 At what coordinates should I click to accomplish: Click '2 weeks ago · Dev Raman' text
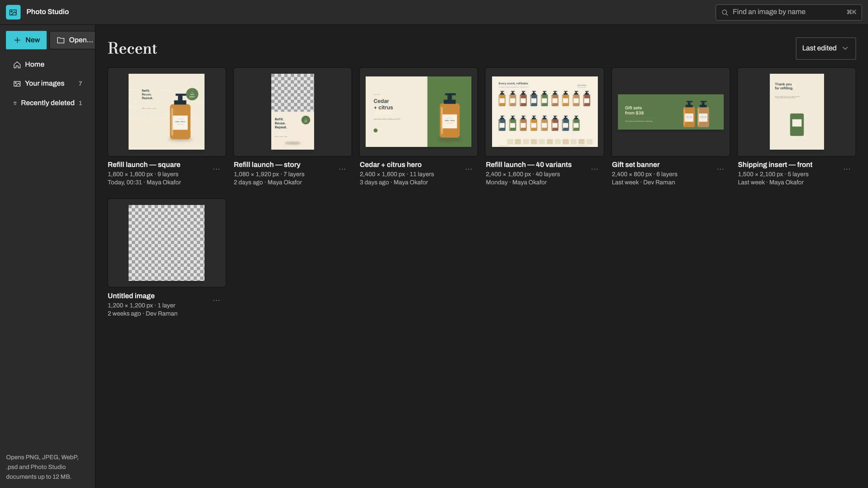142,314
